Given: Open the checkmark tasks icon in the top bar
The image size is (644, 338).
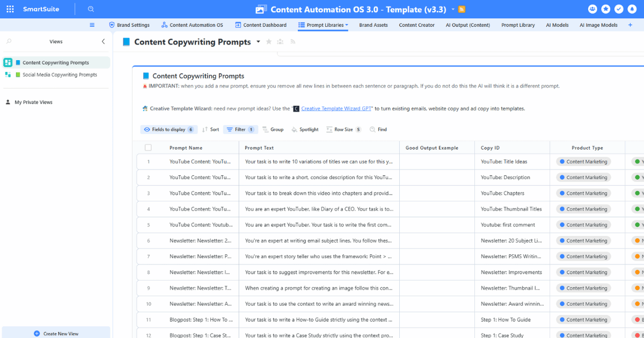Looking at the screenshot, I should coord(619,9).
